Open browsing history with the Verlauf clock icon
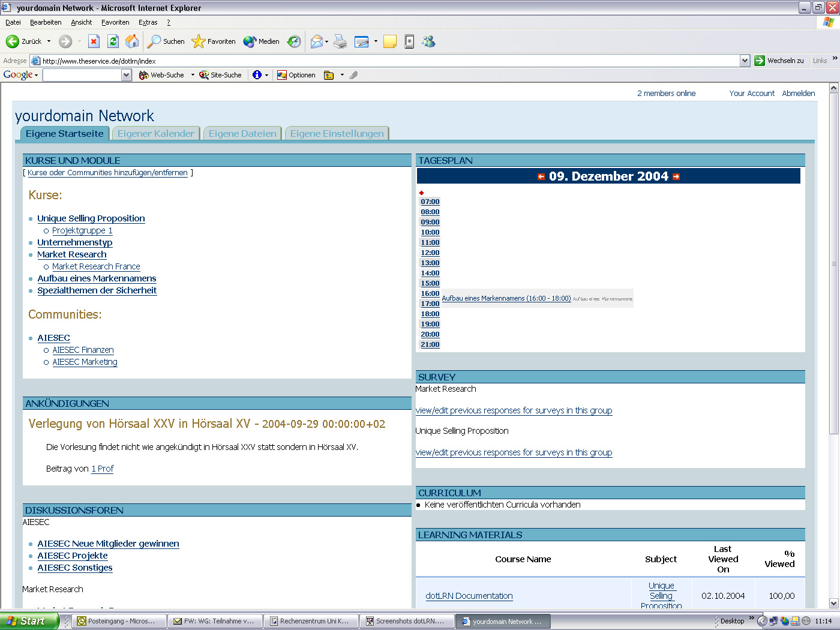The height and width of the screenshot is (630, 840). click(293, 41)
